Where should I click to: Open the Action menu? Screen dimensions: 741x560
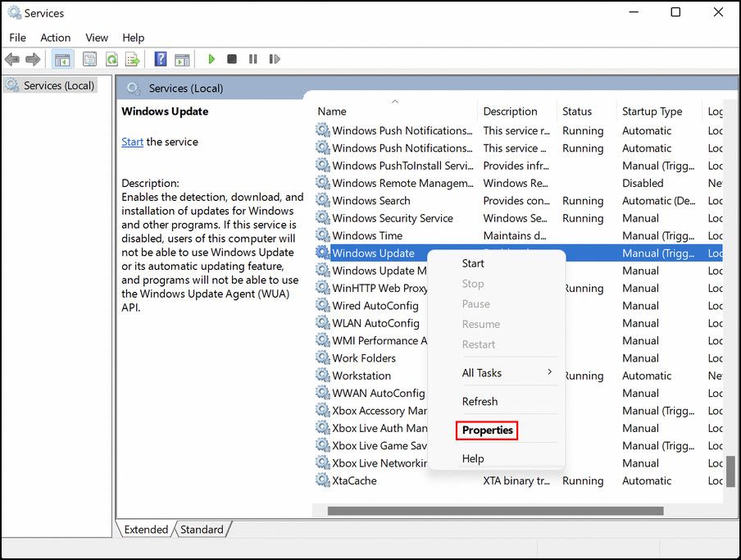pos(55,37)
